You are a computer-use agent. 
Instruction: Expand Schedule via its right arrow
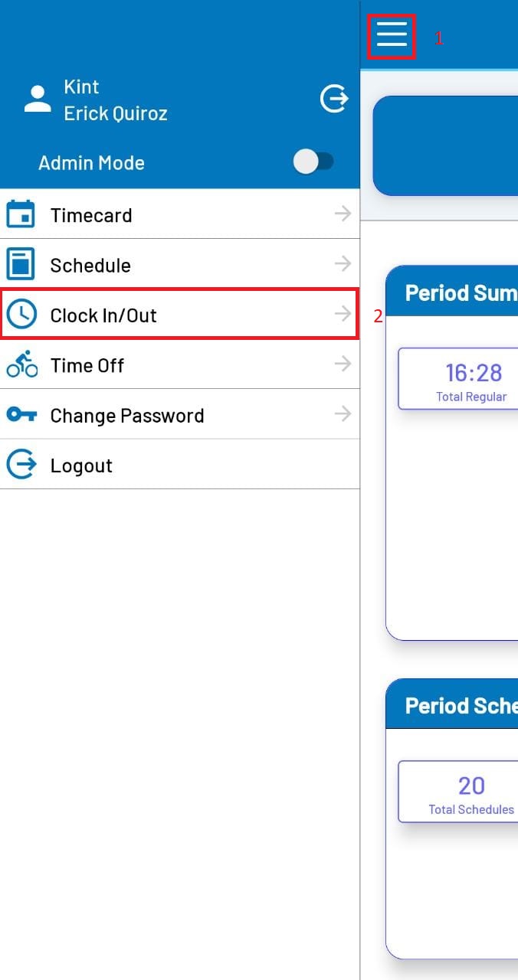pos(343,264)
